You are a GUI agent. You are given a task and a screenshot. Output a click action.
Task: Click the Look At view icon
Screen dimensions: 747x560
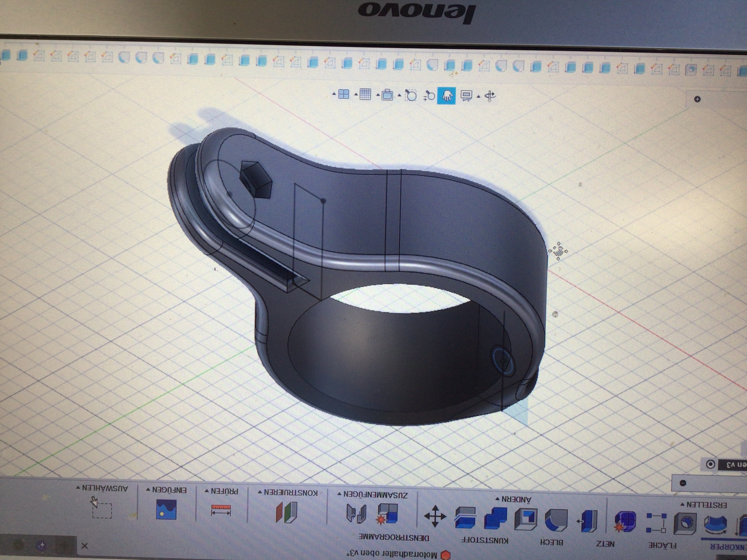click(x=466, y=96)
